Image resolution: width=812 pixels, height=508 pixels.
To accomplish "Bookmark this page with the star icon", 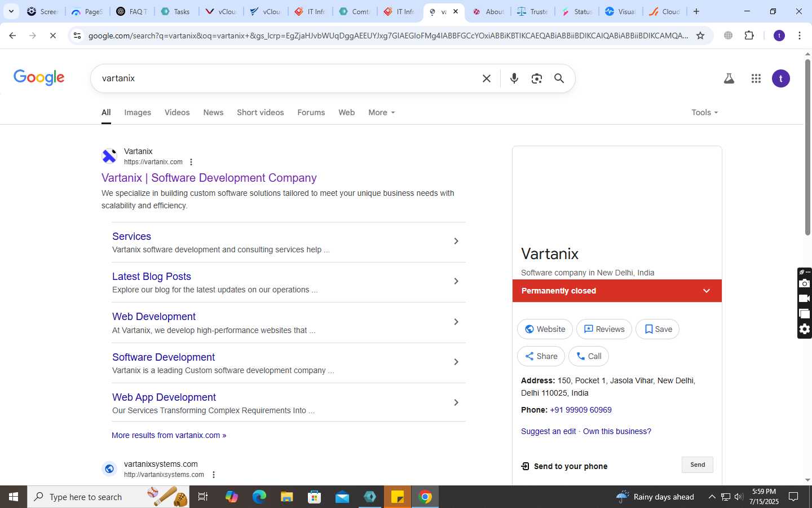I will click(x=700, y=36).
